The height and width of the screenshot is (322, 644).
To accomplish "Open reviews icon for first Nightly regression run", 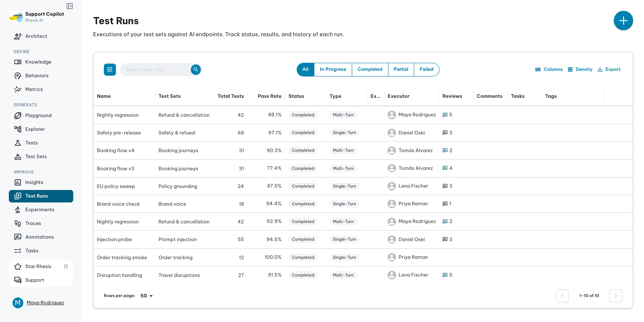I will pos(445,115).
